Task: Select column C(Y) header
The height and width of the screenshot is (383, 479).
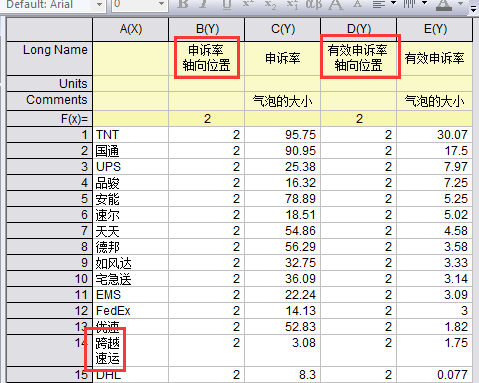Action: [x=283, y=29]
